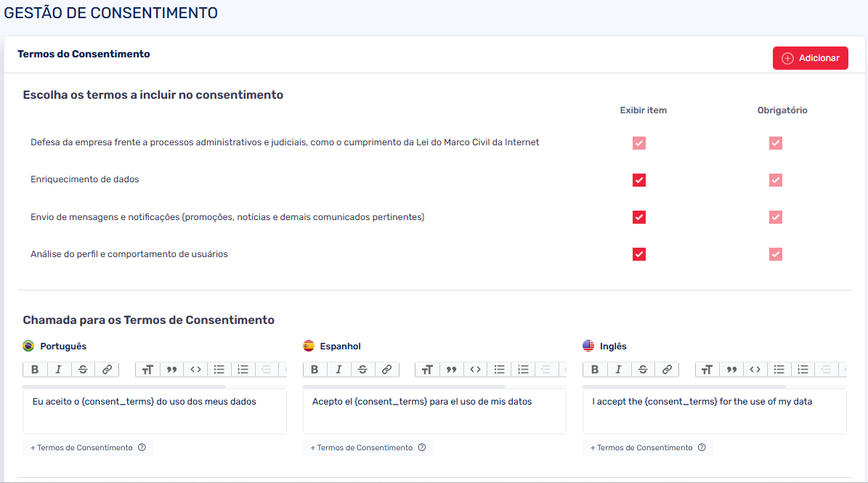Screen dimensions: 868x483
Task: Click + Termos de Consentimento under Inglês
Action: (641, 447)
